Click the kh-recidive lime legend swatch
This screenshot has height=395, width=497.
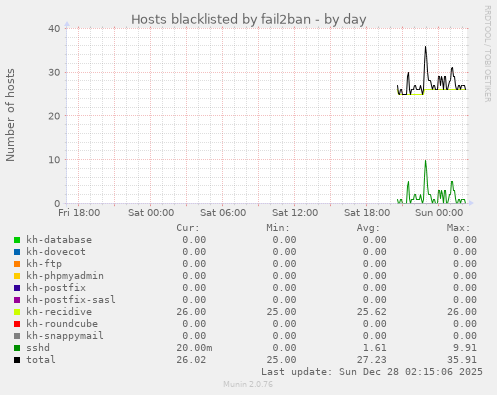[x=17, y=312]
